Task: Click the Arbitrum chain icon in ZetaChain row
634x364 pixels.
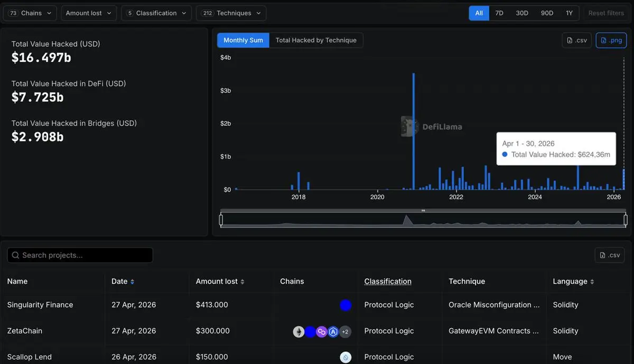Action: (333, 332)
